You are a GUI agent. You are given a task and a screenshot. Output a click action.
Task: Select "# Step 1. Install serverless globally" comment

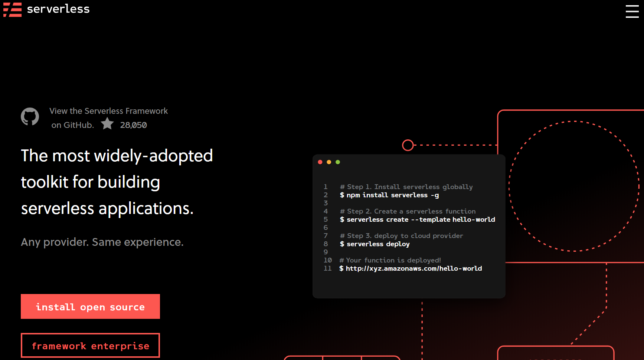(x=406, y=187)
